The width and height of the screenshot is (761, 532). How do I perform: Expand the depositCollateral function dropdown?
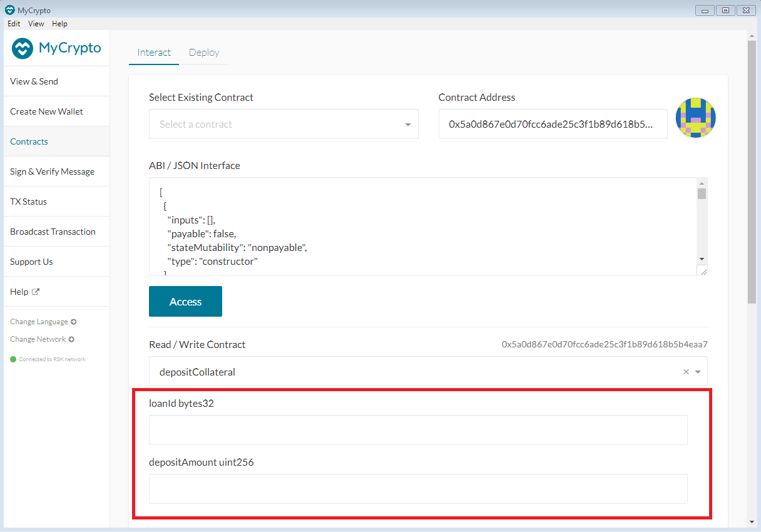point(698,372)
